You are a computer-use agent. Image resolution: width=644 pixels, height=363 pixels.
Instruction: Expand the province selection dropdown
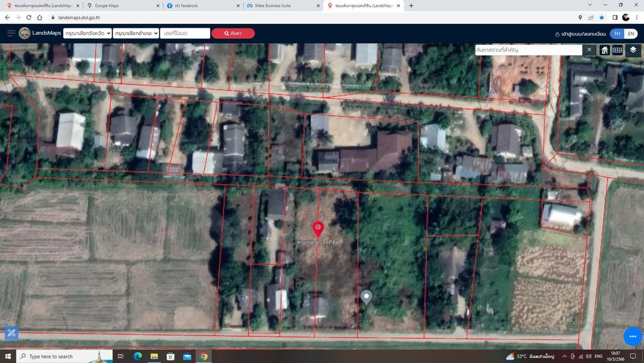(87, 33)
